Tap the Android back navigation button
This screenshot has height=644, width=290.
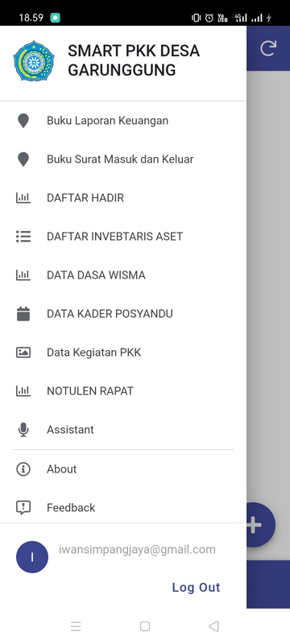click(213, 626)
